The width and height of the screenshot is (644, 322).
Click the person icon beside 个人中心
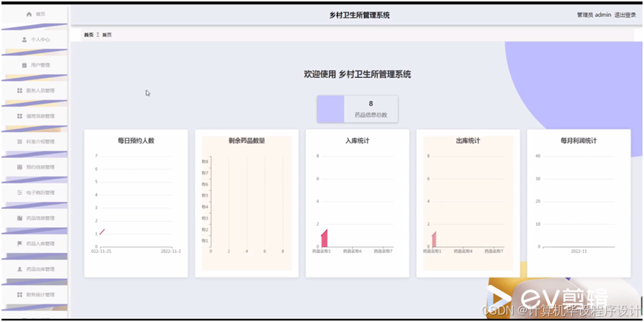click(24, 39)
